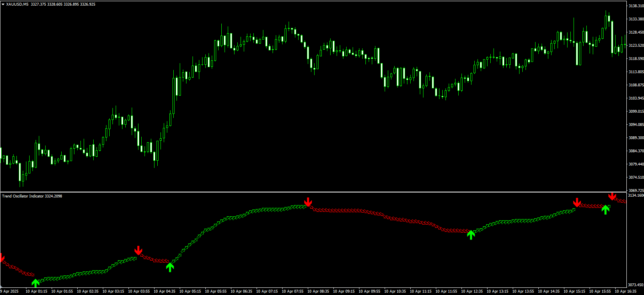The width and height of the screenshot is (644, 295).
Task: Click price scale value 3118.590
Action: (636, 59)
